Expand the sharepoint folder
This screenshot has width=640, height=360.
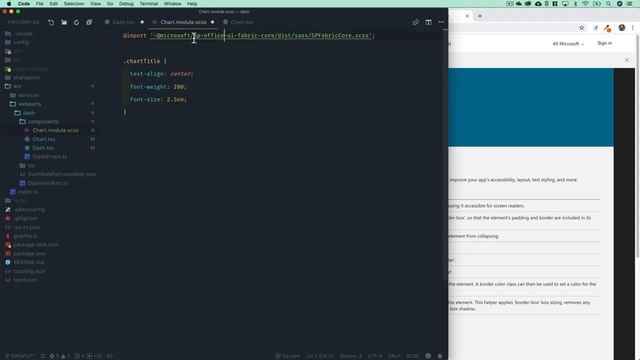click(49, 78)
